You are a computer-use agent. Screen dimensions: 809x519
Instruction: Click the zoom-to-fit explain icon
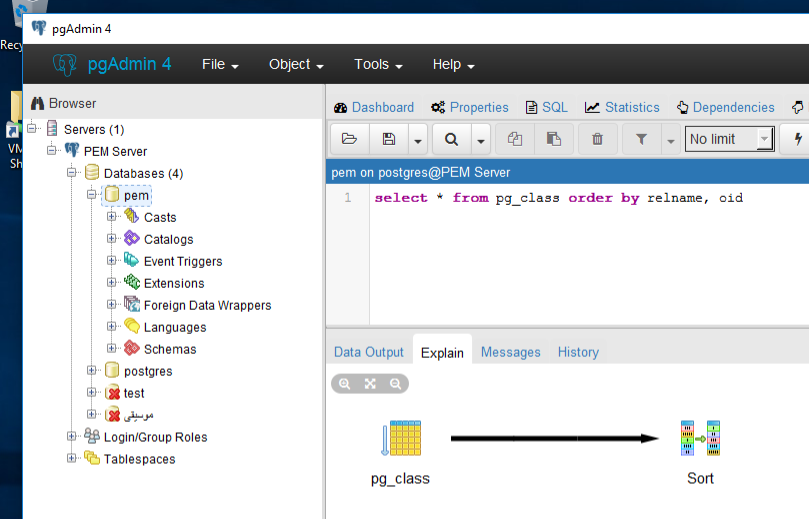[x=370, y=383]
